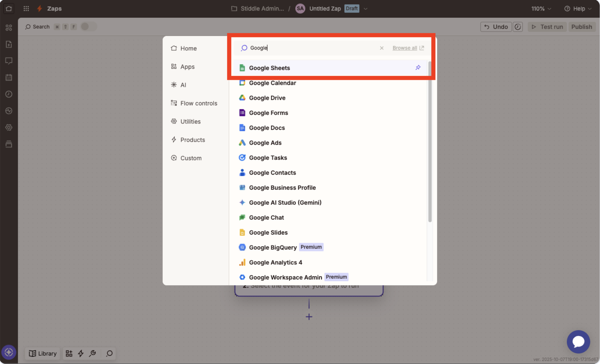Open the Help dropdown menu

click(x=578, y=9)
